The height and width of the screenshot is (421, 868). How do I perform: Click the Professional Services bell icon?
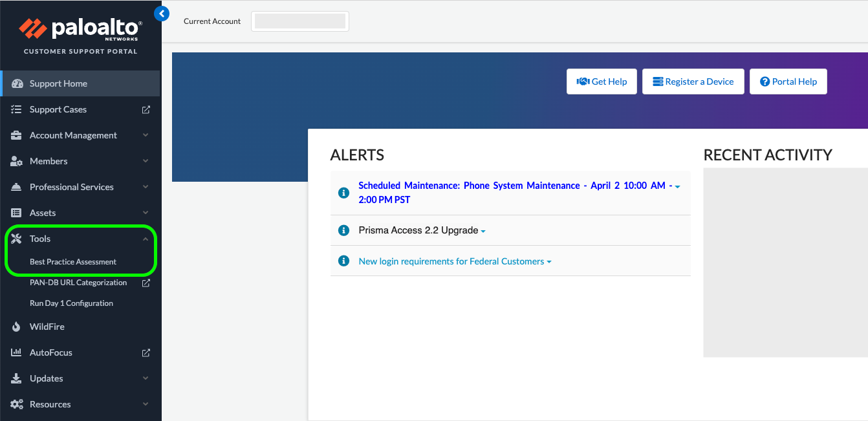tap(17, 187)
